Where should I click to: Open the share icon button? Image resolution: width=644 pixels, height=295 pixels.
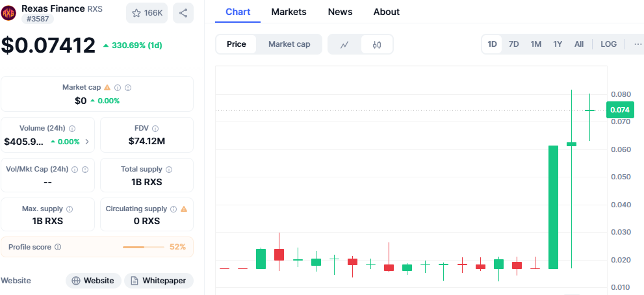tap(183, 13)
